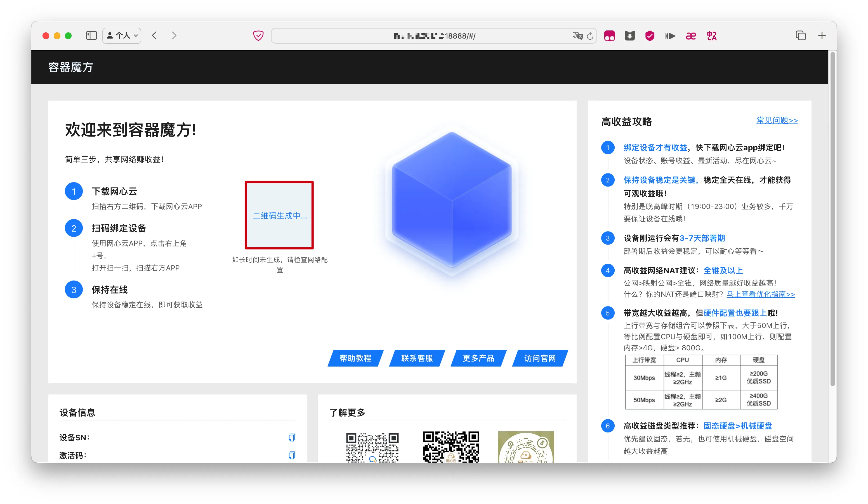Click the 联系客服 button
Viewport: 868px width, 504px height.
417,358
